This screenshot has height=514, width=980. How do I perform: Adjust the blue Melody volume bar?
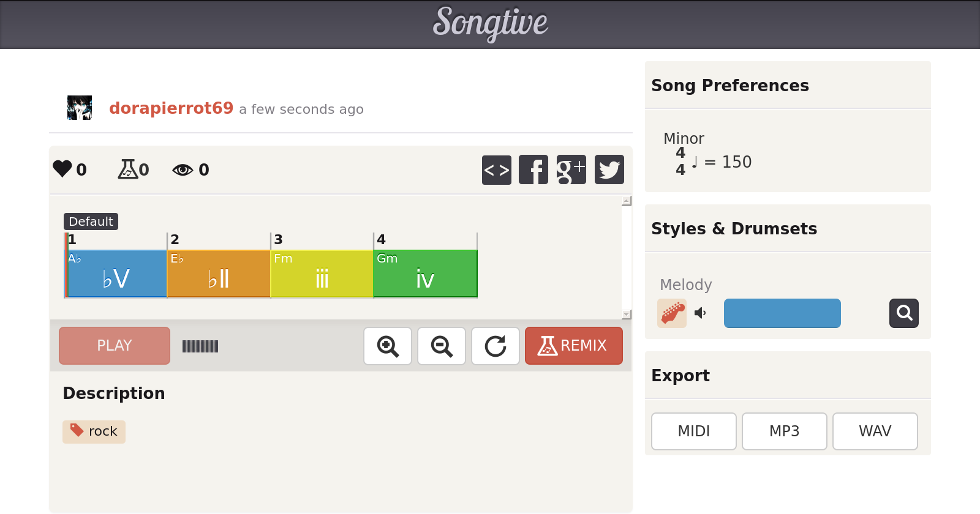tap(782, 313)
